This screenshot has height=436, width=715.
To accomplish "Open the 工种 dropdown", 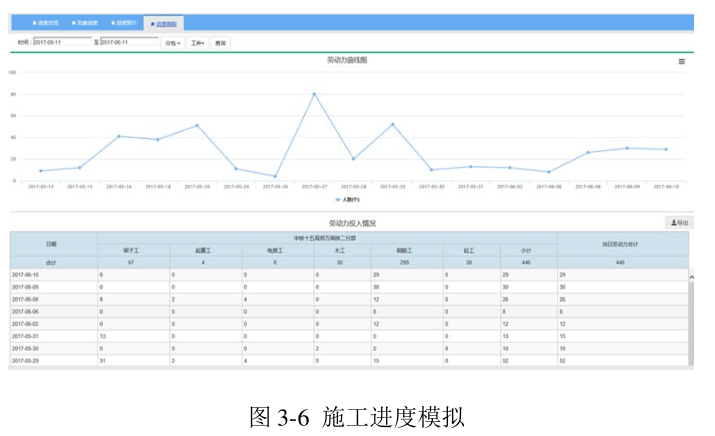I will [197, 43].
